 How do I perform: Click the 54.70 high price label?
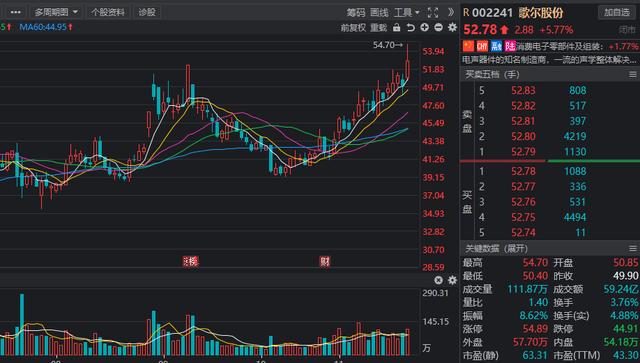point(387,45)
